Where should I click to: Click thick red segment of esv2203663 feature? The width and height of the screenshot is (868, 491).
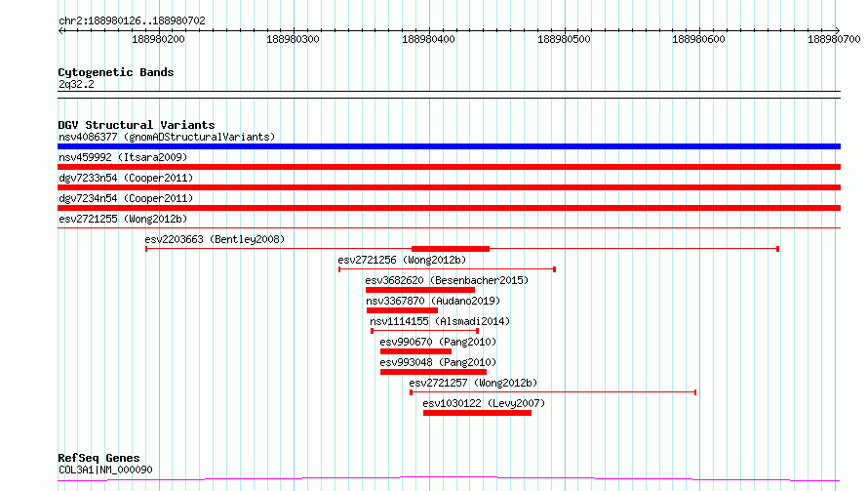(451, 249)
